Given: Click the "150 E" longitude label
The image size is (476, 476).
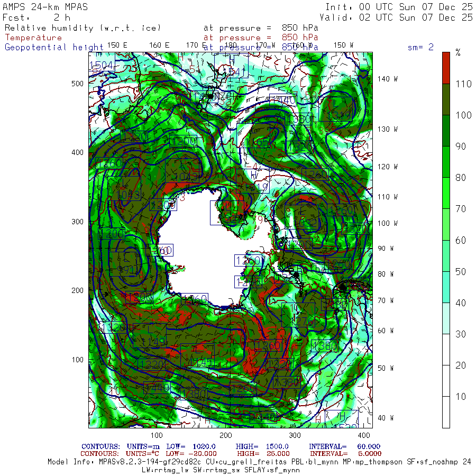Looking at the screenshot, I should pos(117,45).
